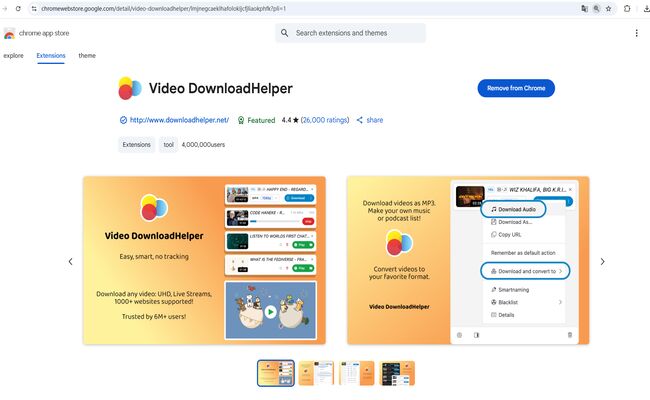
Task: Click the Video DownloadHelper page title
Action: point(221,88)
